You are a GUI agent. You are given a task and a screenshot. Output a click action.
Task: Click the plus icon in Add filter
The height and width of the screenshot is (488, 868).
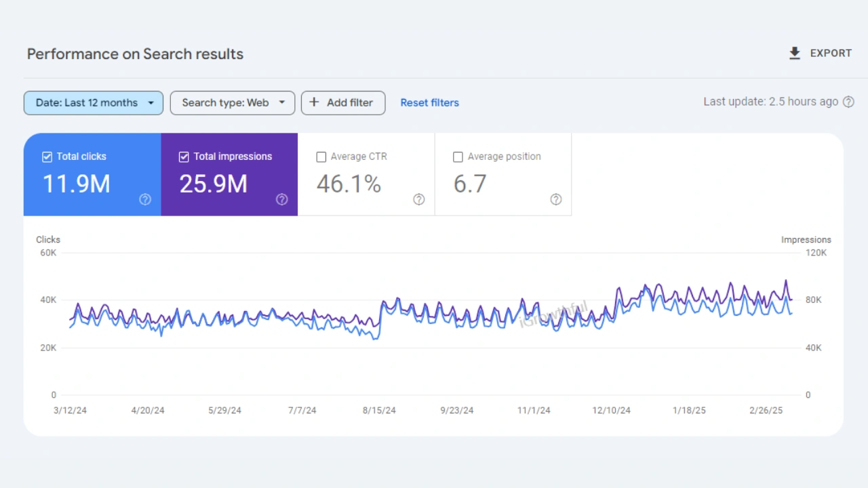point(314,102)
